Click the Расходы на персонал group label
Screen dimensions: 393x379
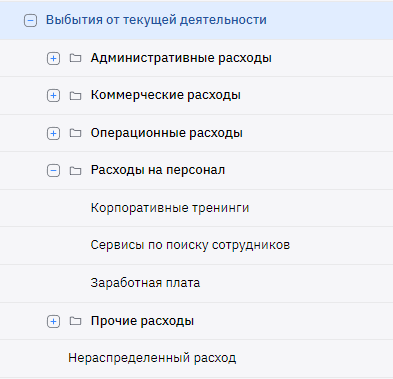tap(158, 170)
